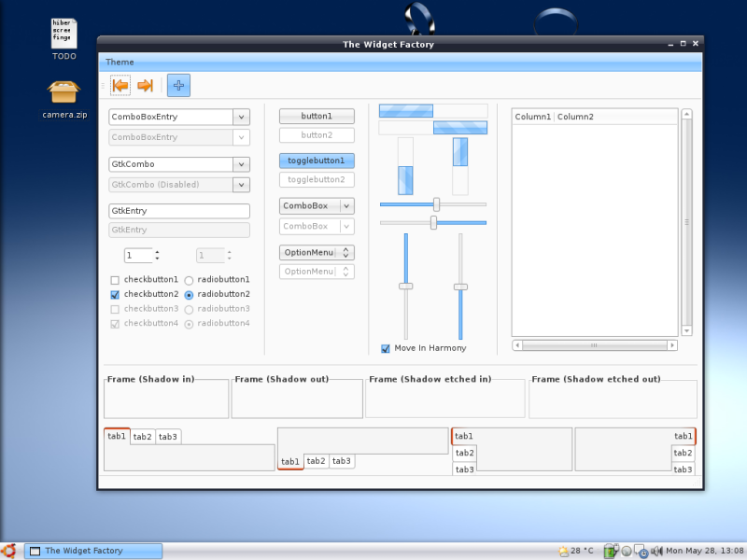Switch to tab3 in top-tabbed notebook

(168, 437)
